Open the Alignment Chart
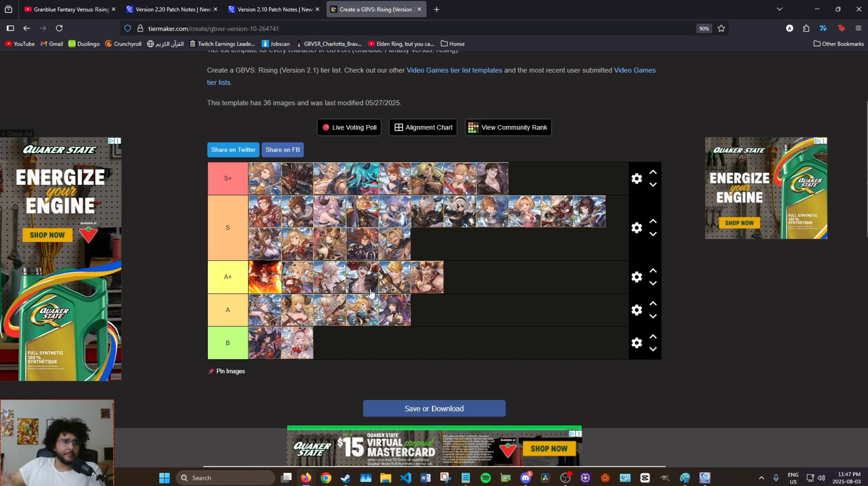This screenshot has width=868, height=486. 423,127
